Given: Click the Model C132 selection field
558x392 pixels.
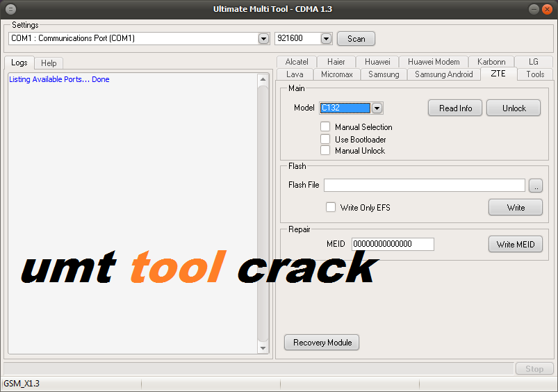Looking at the screenshot, I should click(x=345, y=108).
